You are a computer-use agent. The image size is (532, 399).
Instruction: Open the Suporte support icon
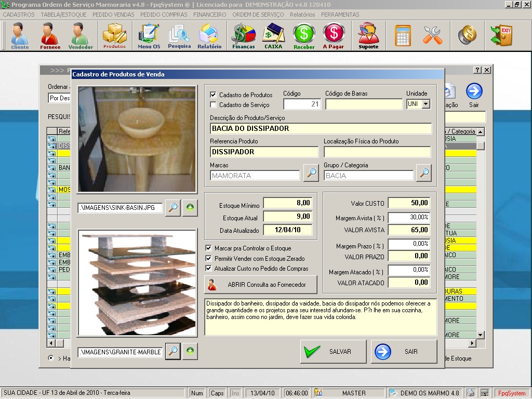click(368, 36)
